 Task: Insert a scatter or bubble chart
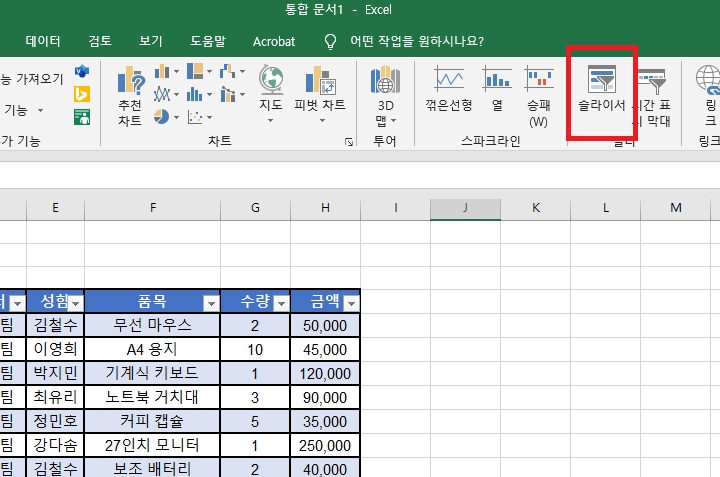tap(195, 117)
